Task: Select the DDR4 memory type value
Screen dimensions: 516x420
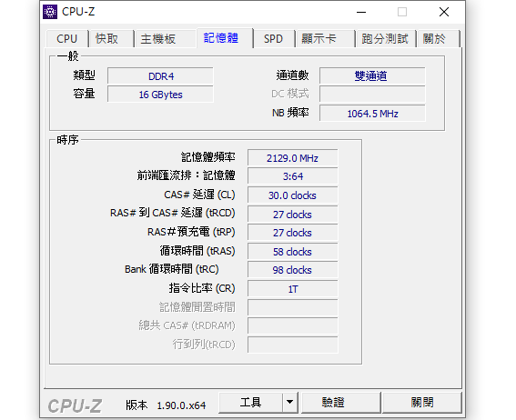Action: click(x=160, y=76)
